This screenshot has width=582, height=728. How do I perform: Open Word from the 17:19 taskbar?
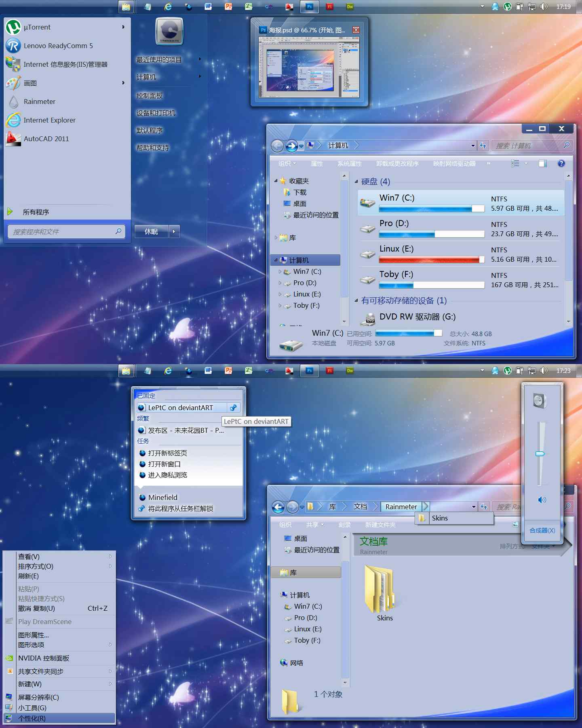tap(208, 6)
